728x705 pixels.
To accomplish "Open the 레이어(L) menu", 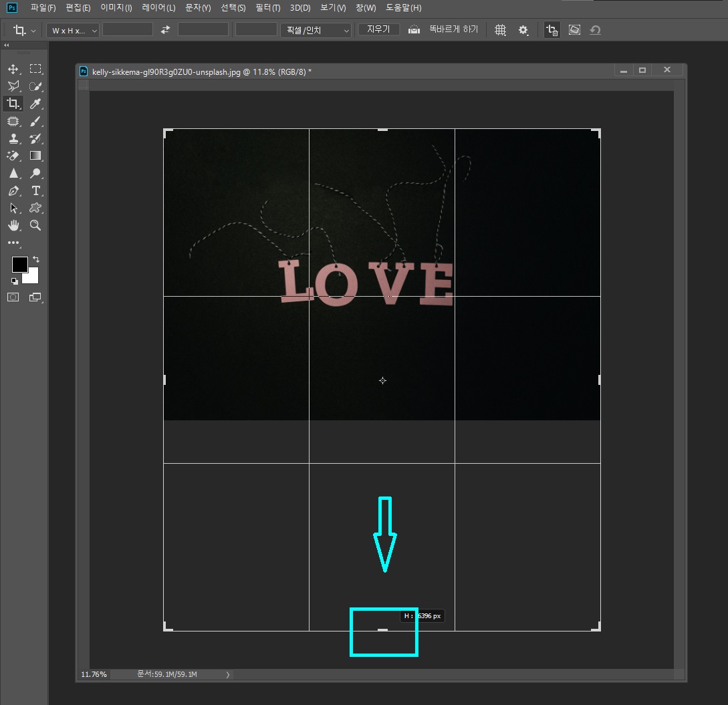I will click(x=159, y=8).
